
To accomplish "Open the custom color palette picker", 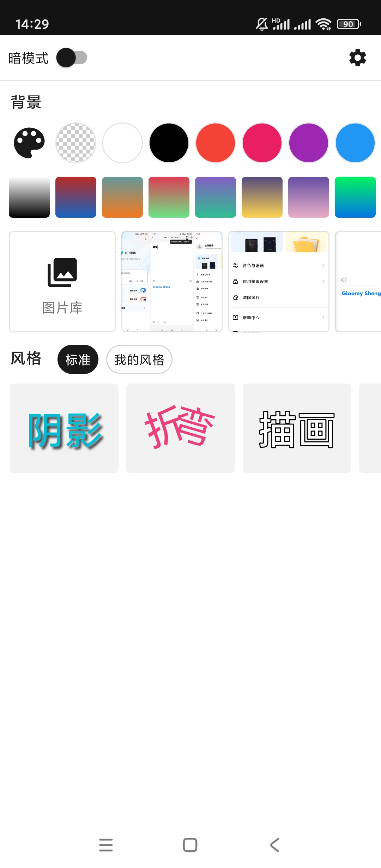I will pyautogui.click(x=29, y=143).
